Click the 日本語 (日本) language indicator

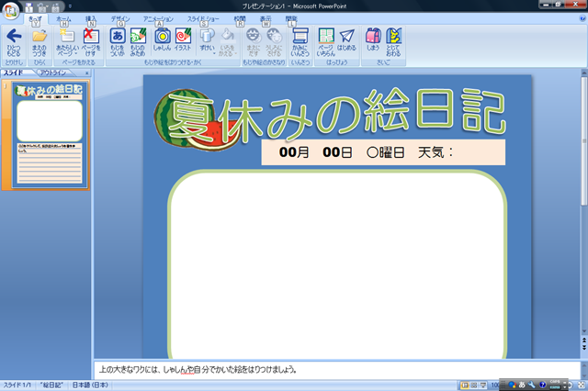coord(90,385)
